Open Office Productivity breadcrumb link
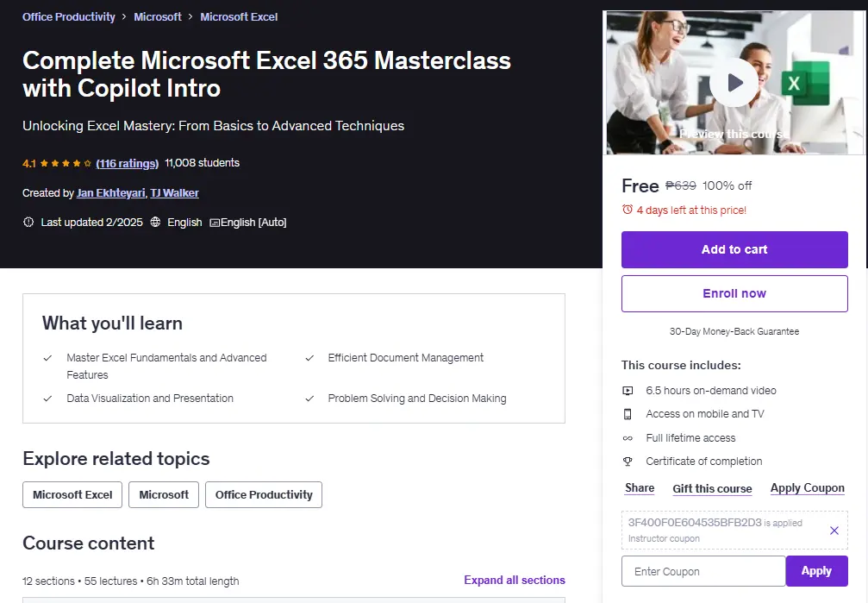 click(69, 17)
